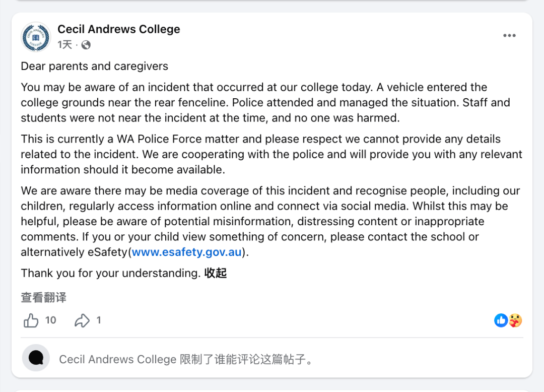Collapse the post via 收起
The height and width of the screenshot is (392, 544).
[x=216, y=273]
